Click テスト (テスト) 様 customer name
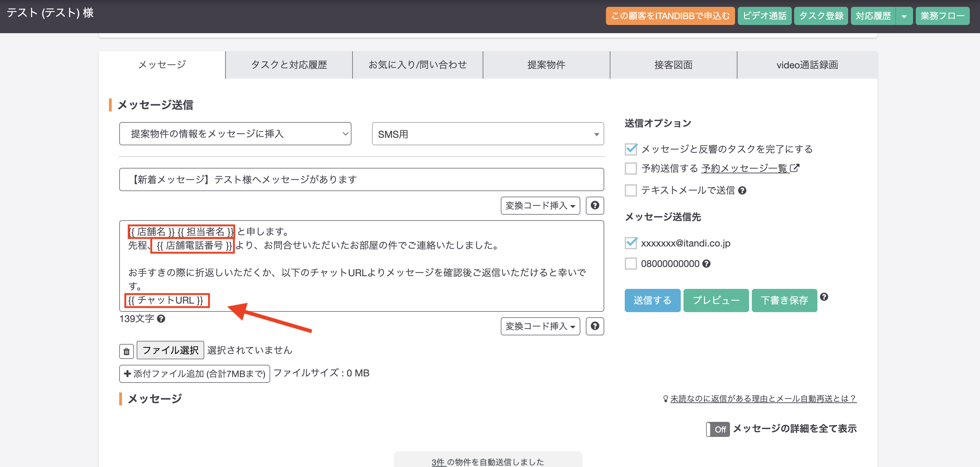Screen dimensions: 980x467 click(x=50, y=13)
